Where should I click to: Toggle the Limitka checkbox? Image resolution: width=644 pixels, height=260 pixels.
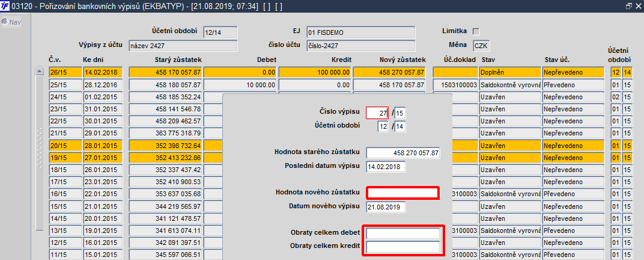pyautogui.click(x=476, y=32)
